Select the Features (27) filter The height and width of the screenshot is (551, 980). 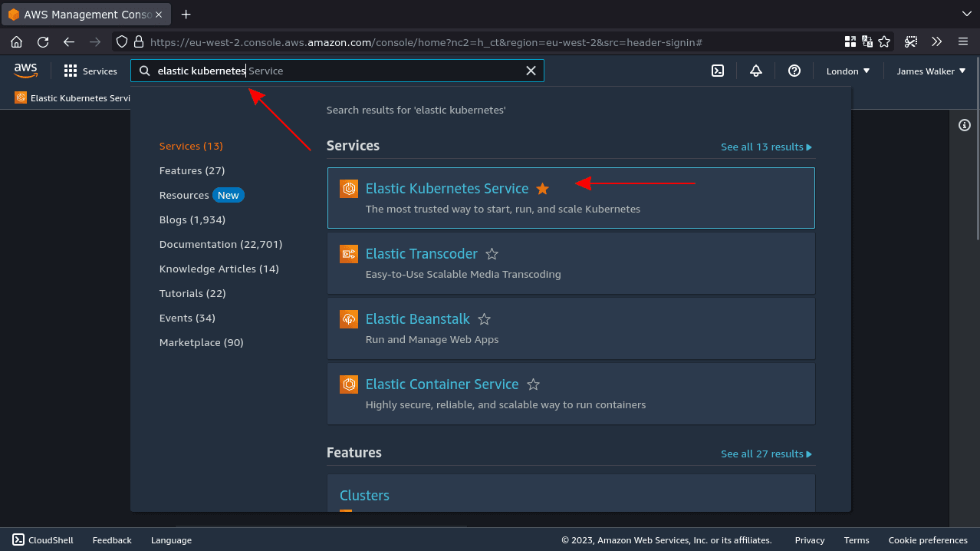[192, 170]
